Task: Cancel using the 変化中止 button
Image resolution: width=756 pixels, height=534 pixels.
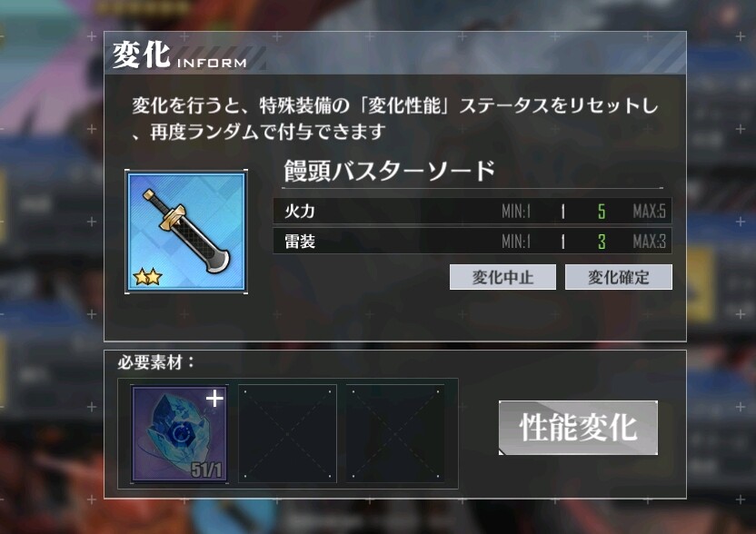Action: coord(502,277)
